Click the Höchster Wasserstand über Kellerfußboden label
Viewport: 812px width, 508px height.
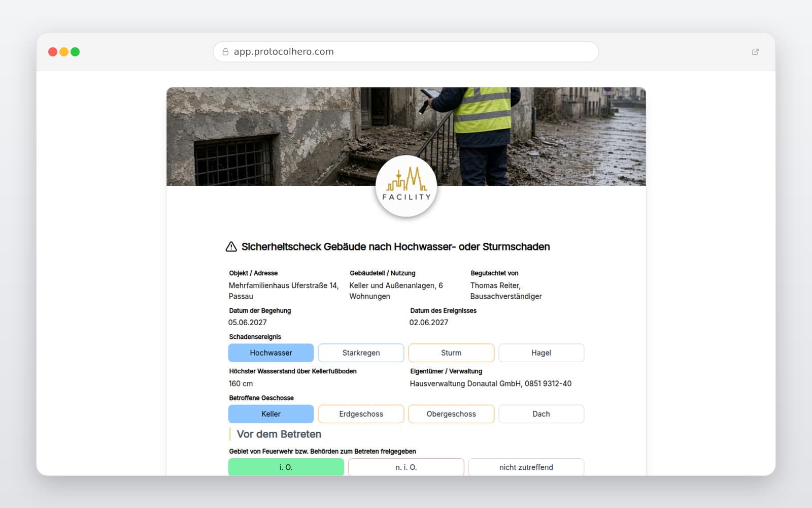293,371
